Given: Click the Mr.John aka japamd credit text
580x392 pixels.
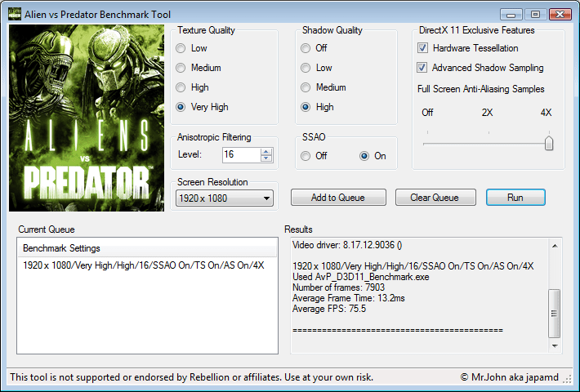Looking at the screenshot, I should coord(510,377).
